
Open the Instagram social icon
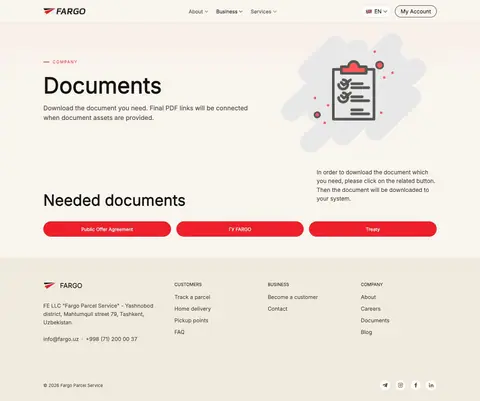pos(400,385)
